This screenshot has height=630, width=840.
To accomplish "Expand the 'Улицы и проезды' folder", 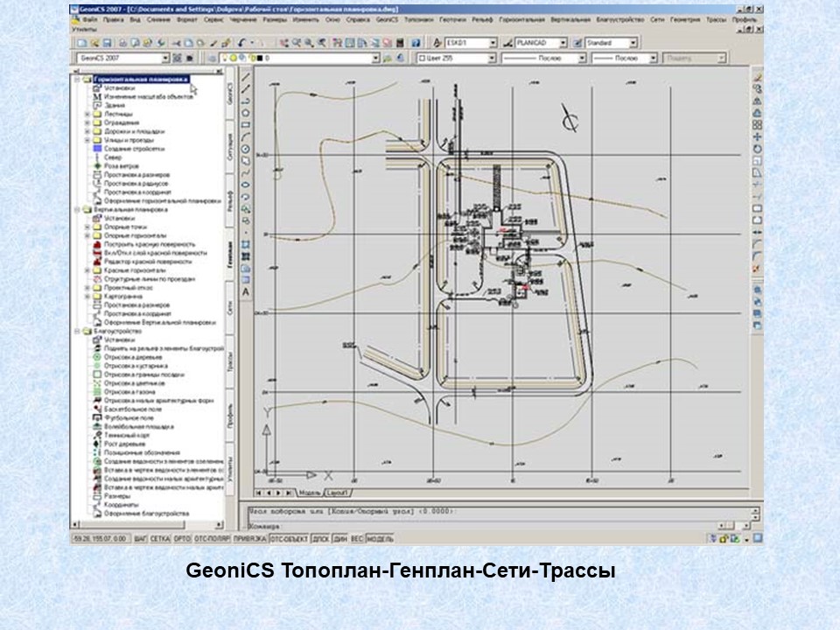I will pos(87,140).
